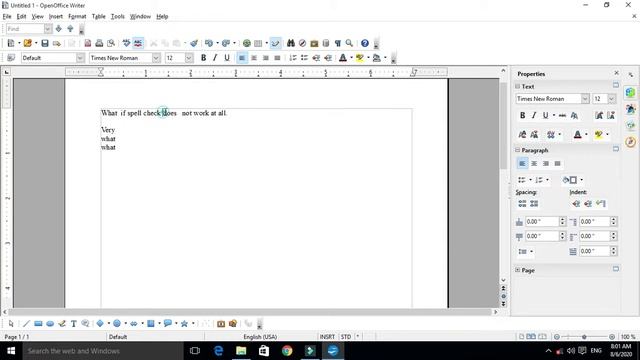
Task: Open the File menu
Action: pyautogui.click(x=7, y=17)
